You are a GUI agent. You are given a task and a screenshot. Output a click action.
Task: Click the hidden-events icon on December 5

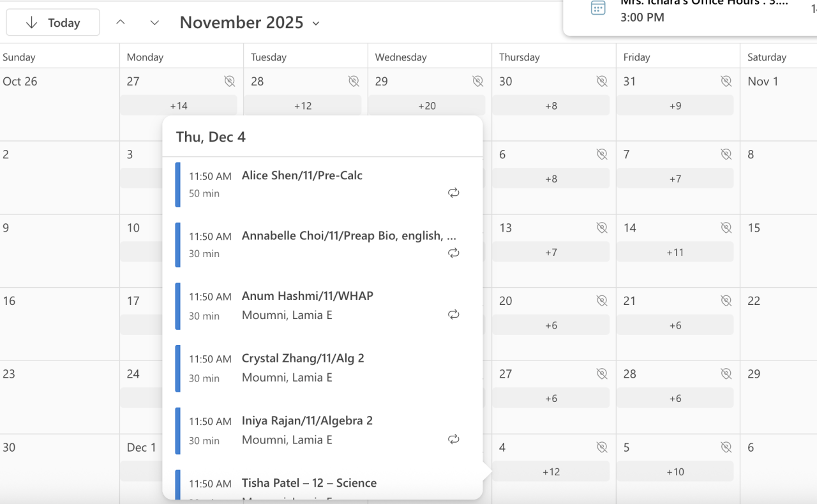726,447
